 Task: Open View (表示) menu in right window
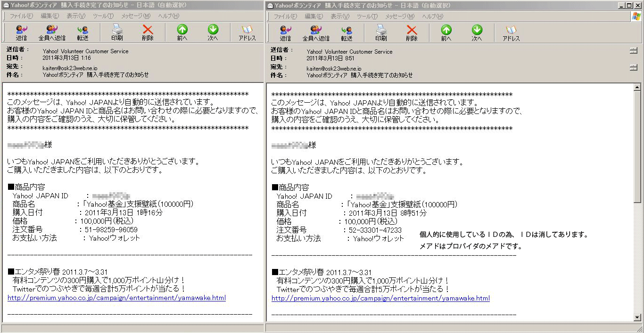[339, 16]
